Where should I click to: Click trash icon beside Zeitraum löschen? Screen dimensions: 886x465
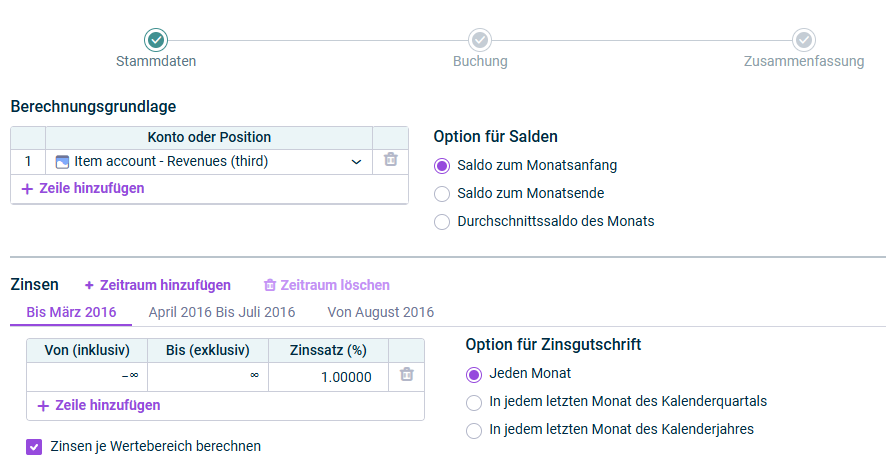coord(270,285)
